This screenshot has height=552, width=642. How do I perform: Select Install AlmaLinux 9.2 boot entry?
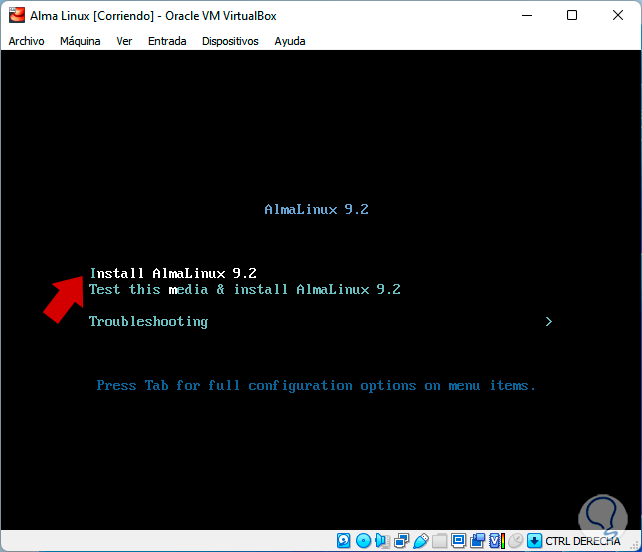[173, 273]
